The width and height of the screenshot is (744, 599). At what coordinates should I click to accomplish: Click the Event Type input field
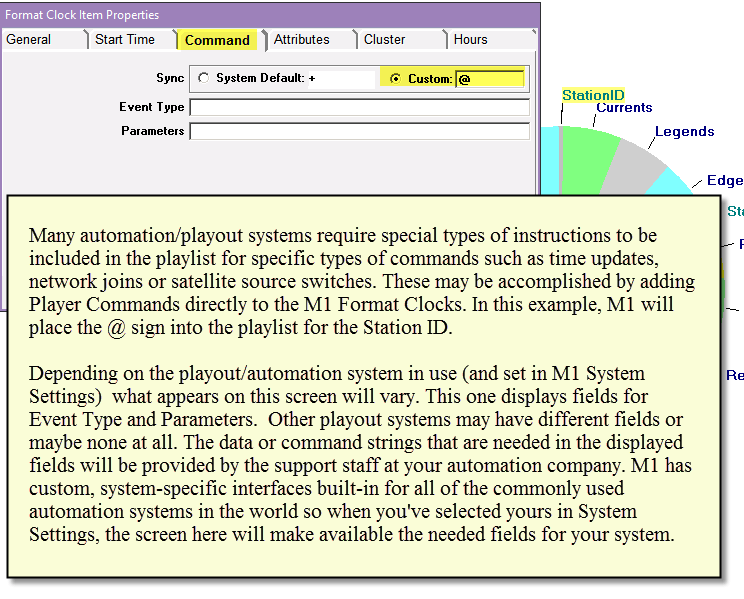[x=360, y=107]
